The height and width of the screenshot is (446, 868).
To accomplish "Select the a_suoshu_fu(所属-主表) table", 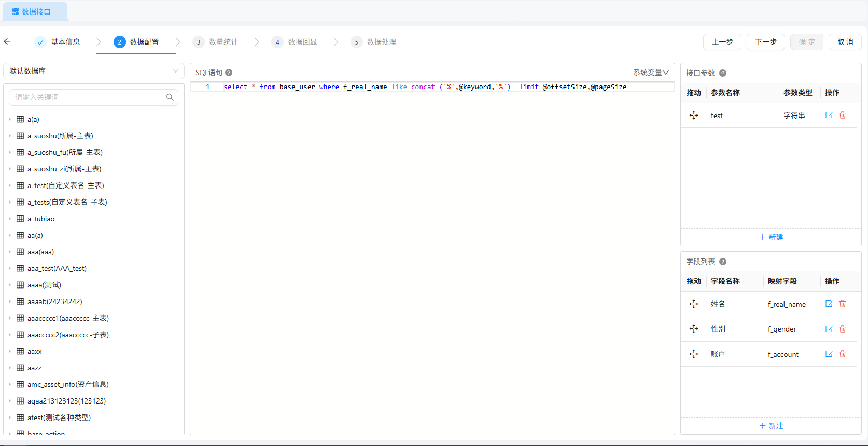I will pyautogui.click(x=65, y=152).
